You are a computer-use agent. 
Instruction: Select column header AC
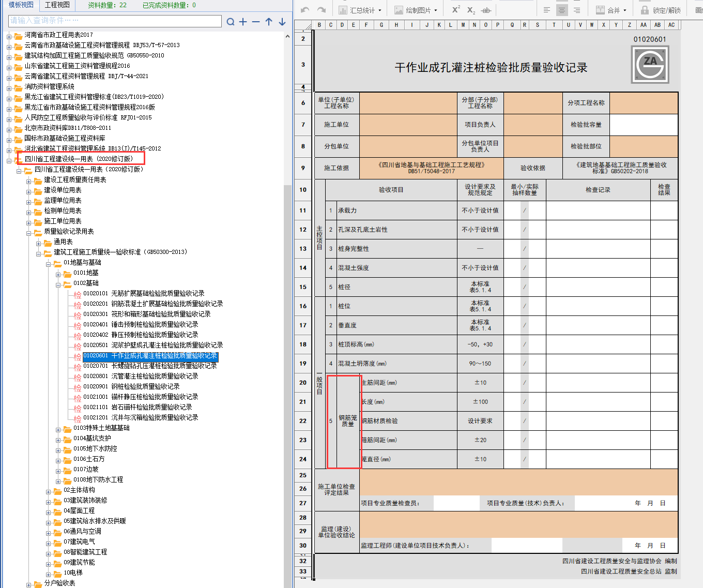[671, 25]
